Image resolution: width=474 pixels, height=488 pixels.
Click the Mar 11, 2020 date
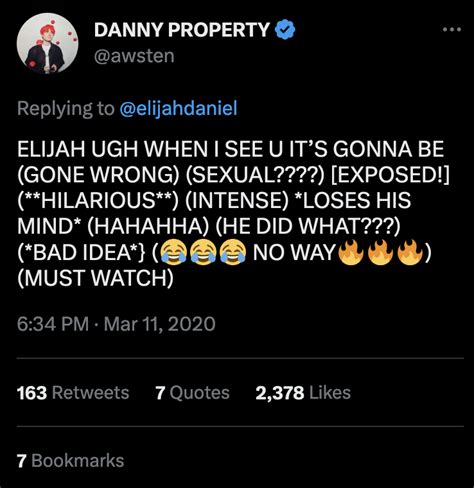159,324
